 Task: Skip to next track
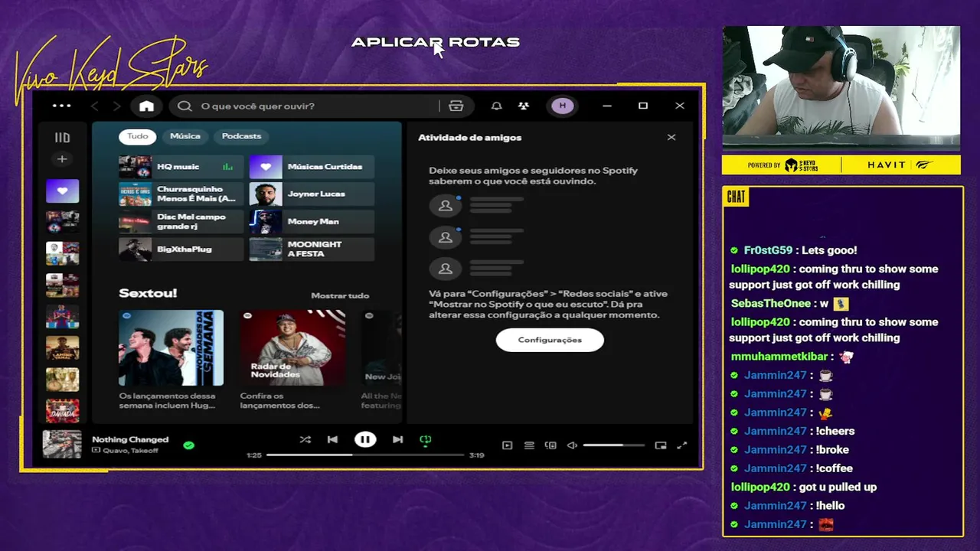coord(397,439)
